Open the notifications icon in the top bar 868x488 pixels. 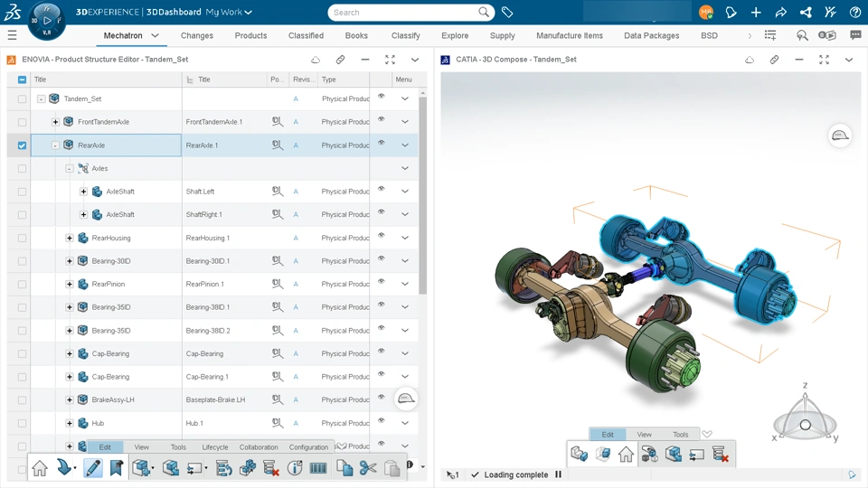(x=731, y=12)
